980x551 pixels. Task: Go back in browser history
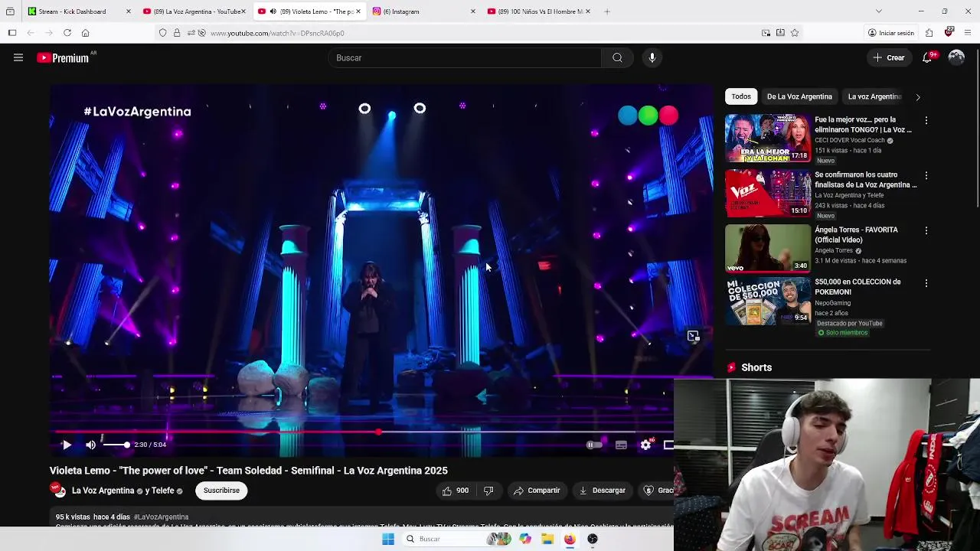(x=31, y=33)
